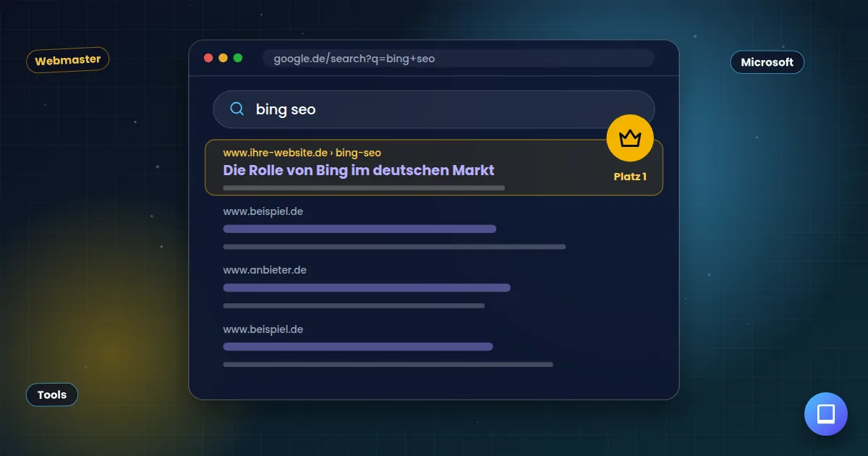Open 'Die Rolle von Bing im deutschen Markt' result
This screenshot has width=868, height=456.
click(x=359, y=170)
